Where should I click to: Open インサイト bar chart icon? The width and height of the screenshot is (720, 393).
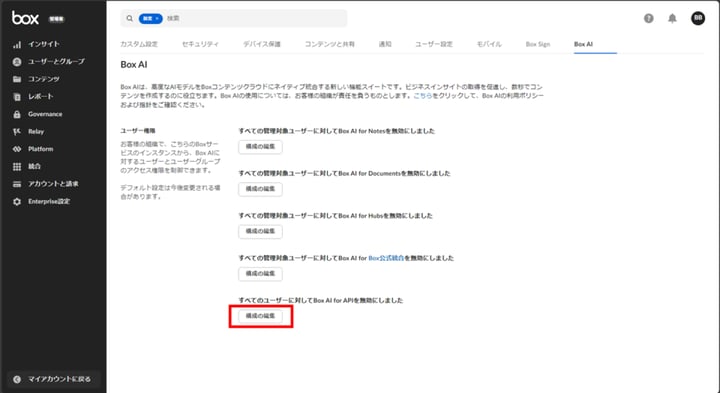pyautogui.click(x=17, y=45)
